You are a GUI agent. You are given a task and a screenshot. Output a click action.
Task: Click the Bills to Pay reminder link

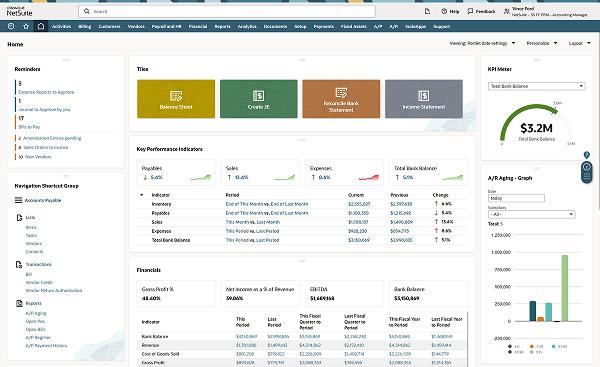tap(29, 127)
